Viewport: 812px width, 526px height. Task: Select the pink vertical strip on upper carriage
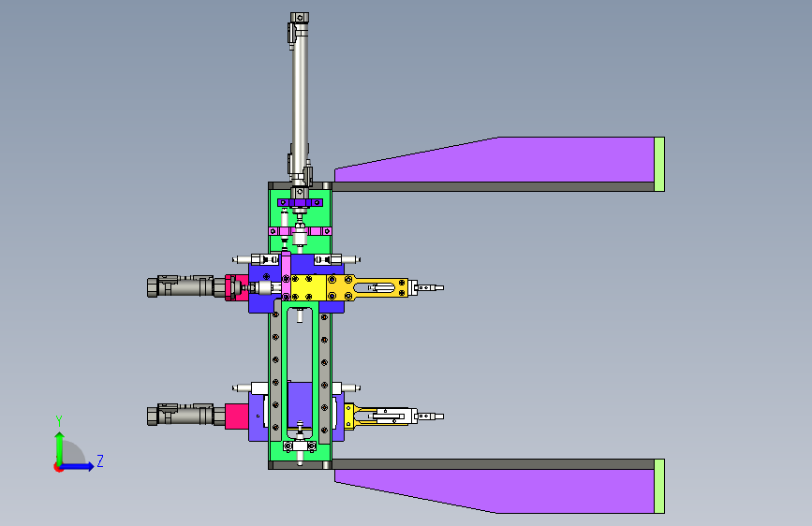click(286, 276)
